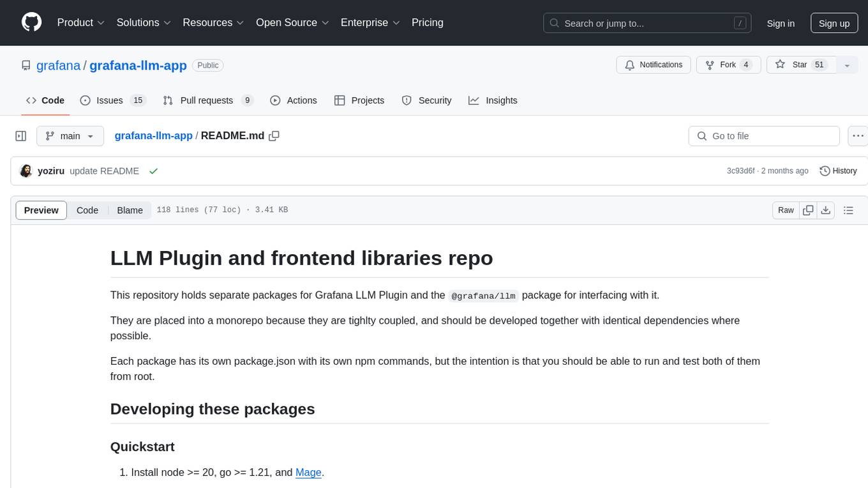Expand the file tree side panel

click(x=21, y=136)
